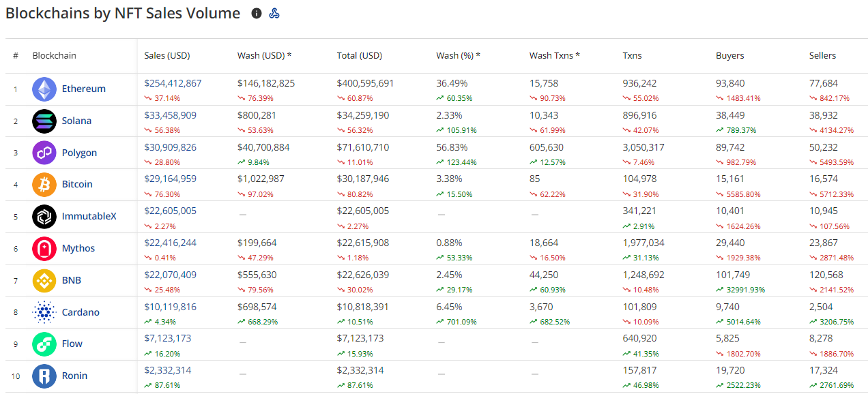Select Polygon txns count 3,050,317
The width and height of the screenshot is (868, 394).
[x=643, y=147]
